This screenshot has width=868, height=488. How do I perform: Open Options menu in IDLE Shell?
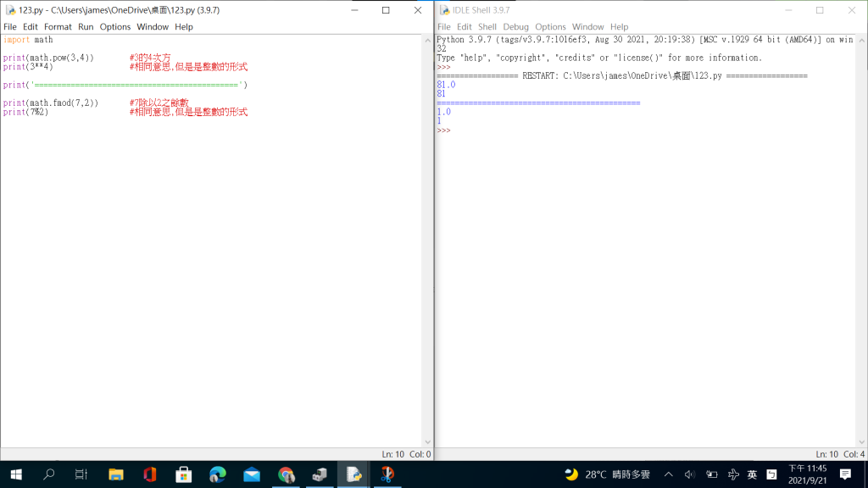[x=550, y=26]
